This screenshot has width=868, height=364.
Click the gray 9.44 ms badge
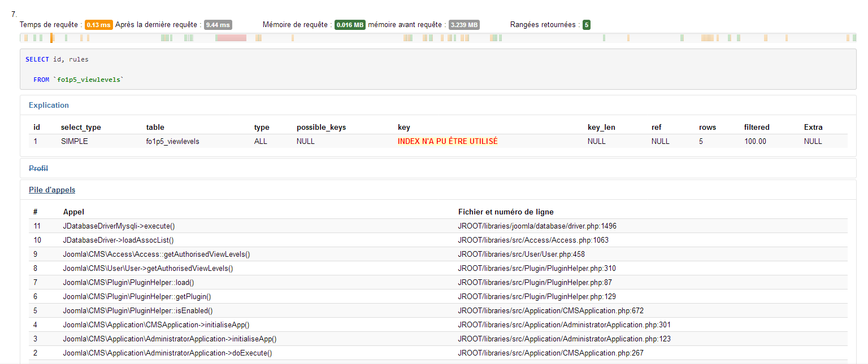pyautogui.click(x=218, y=25)
